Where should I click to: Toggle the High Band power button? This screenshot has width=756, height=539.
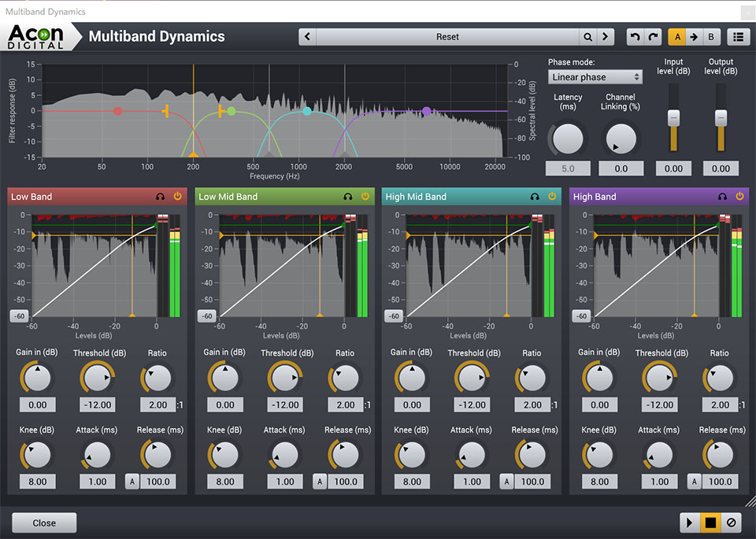click(739, 196)
